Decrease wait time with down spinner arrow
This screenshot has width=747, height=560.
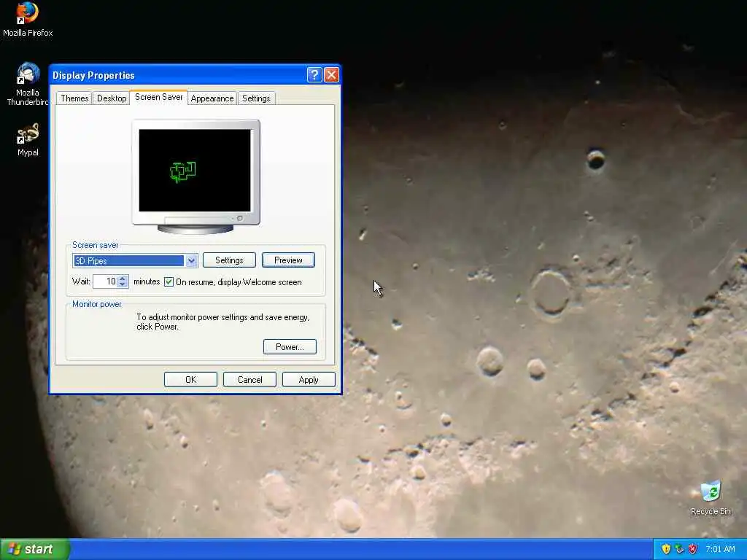pyautogui.click(x=123, y=285)
